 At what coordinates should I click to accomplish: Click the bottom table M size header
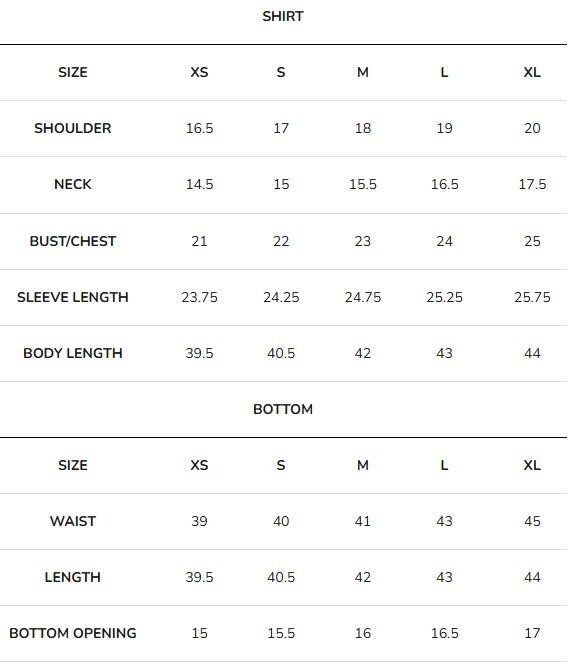(x=363, y=465)
